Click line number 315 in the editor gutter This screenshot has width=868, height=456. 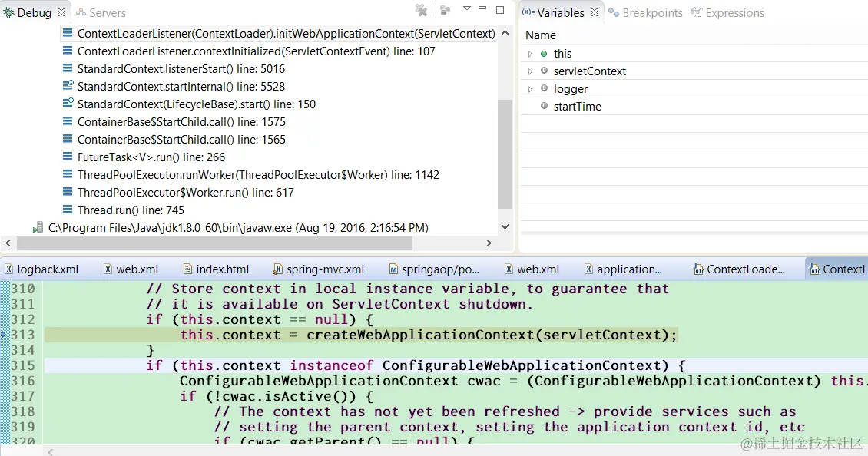(23, 365)
